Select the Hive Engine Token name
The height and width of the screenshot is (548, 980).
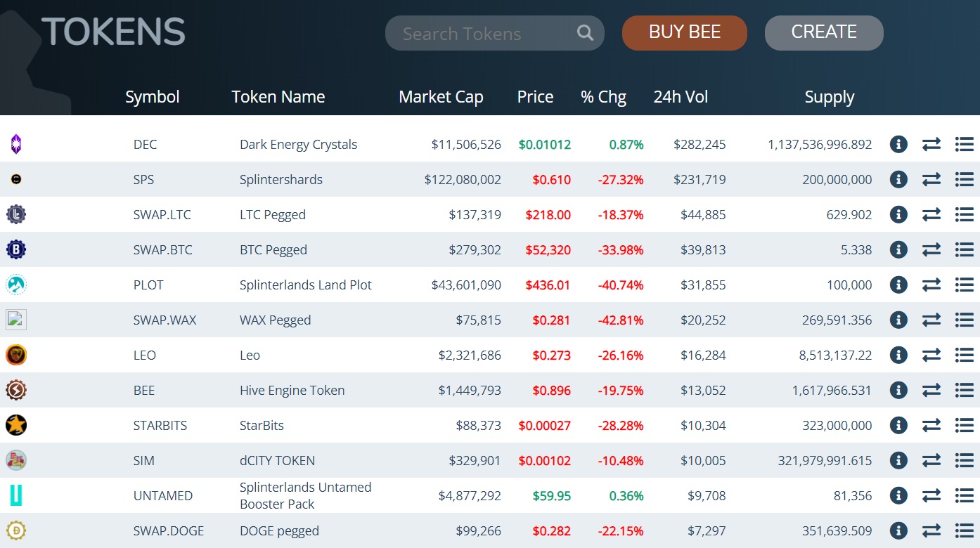[292, 391]
